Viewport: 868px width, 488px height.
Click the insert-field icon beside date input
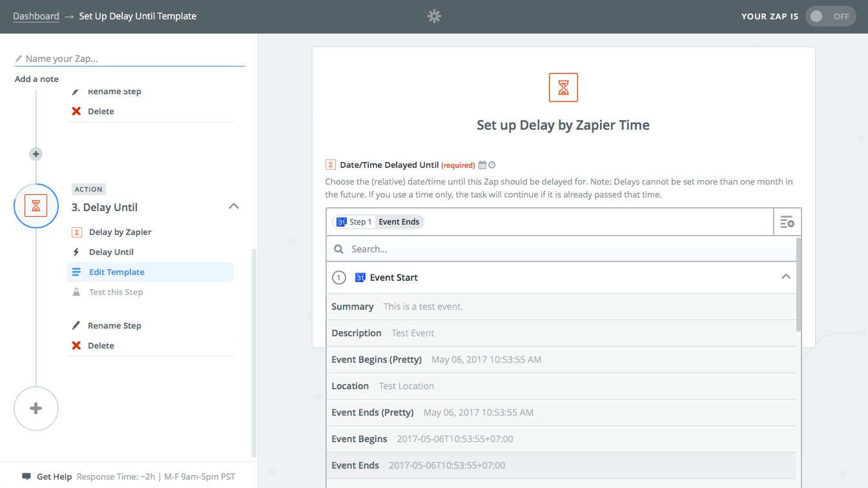pyautogui.click(x=787, y=222)
